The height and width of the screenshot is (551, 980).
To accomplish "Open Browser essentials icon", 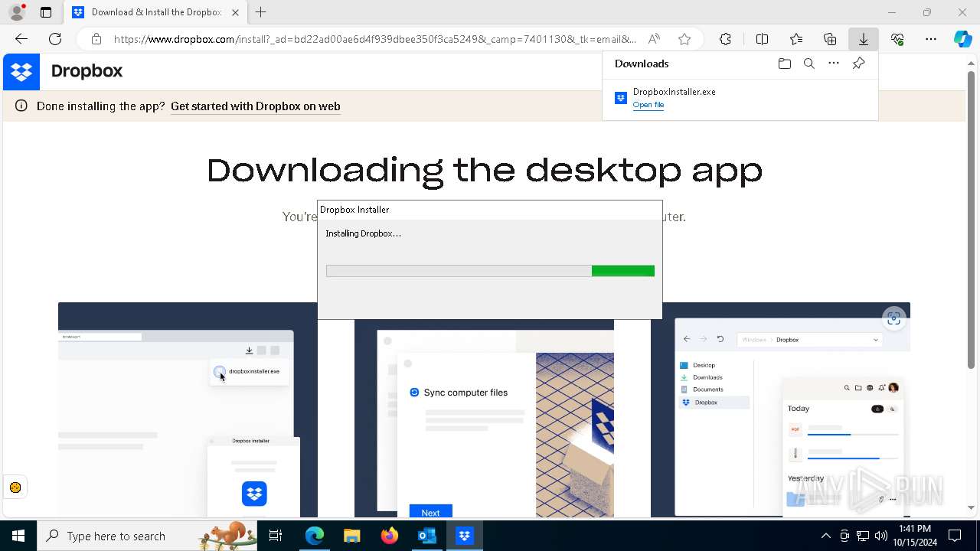I will [x=897, y=39].
